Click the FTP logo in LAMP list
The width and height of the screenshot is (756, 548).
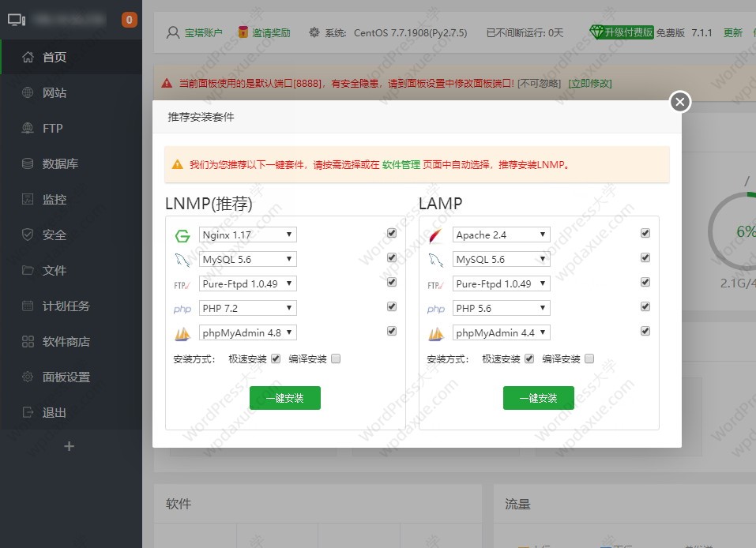435,285
